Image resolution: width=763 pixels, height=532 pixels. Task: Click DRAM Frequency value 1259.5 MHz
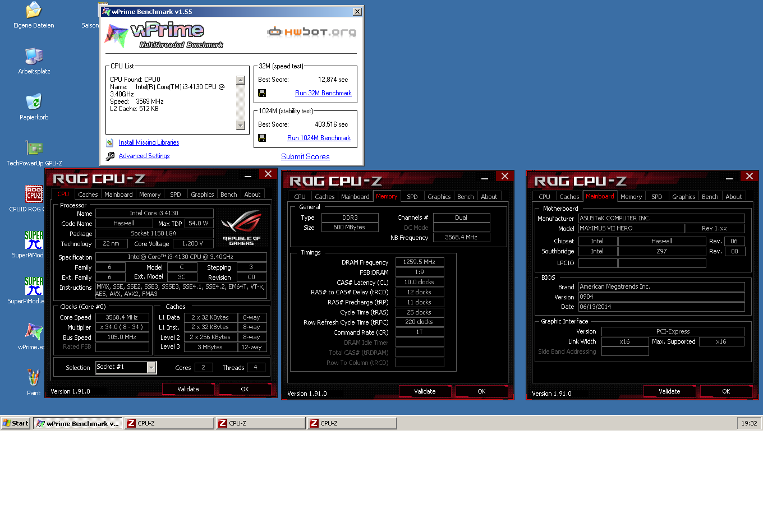coord(420,262)
